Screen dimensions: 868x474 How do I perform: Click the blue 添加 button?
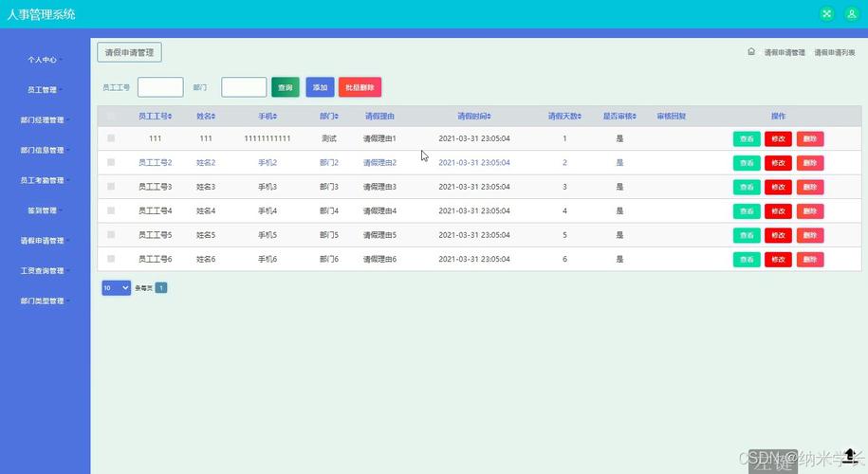320,87
